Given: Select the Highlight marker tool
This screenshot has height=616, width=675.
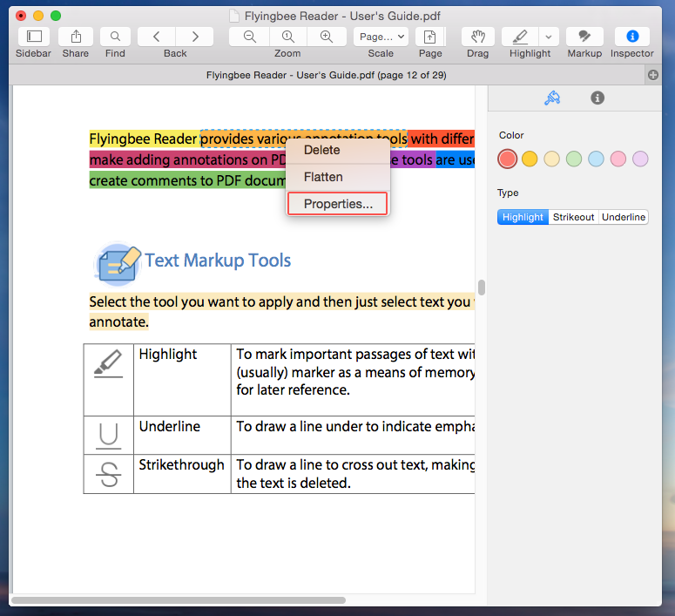Looking at the screenshot, I should [x=520, y=37].
